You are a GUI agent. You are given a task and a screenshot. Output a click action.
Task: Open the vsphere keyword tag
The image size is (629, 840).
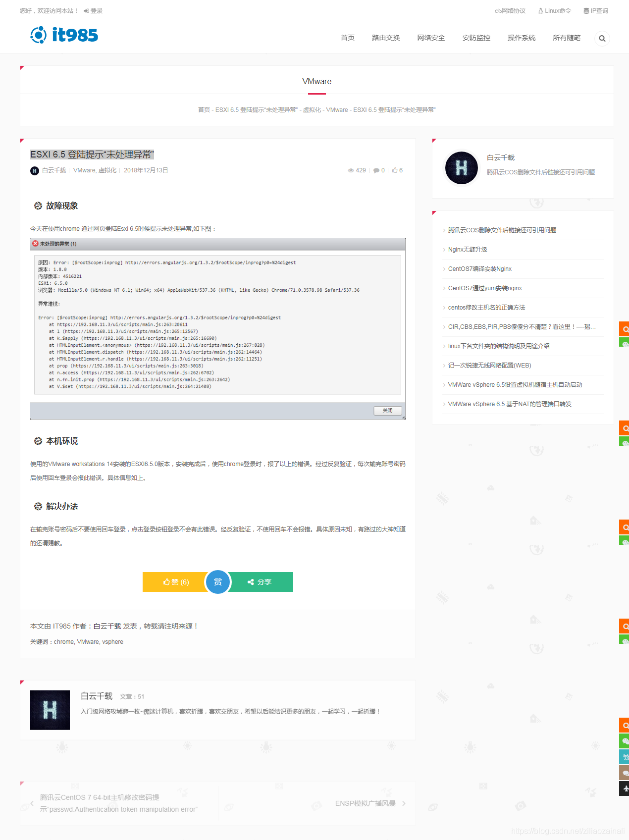coord(112,642)
